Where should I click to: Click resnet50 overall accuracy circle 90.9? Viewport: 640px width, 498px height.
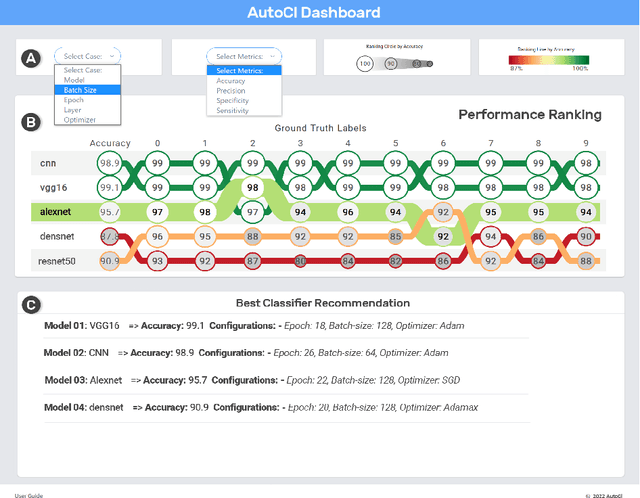pyautogui.click(x=110, y=261)
